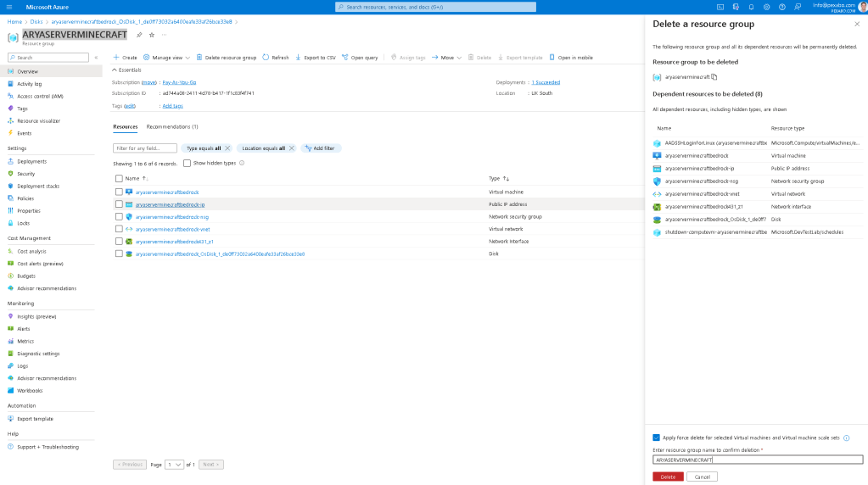Select checkbox for the OsDisk row
Screen dimensions: 868x485
pos(119,254)
